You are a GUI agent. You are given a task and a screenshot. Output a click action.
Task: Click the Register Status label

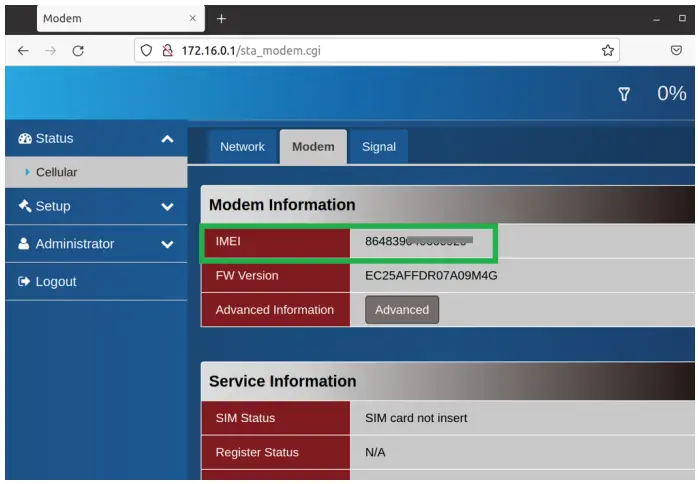[257, 452]
